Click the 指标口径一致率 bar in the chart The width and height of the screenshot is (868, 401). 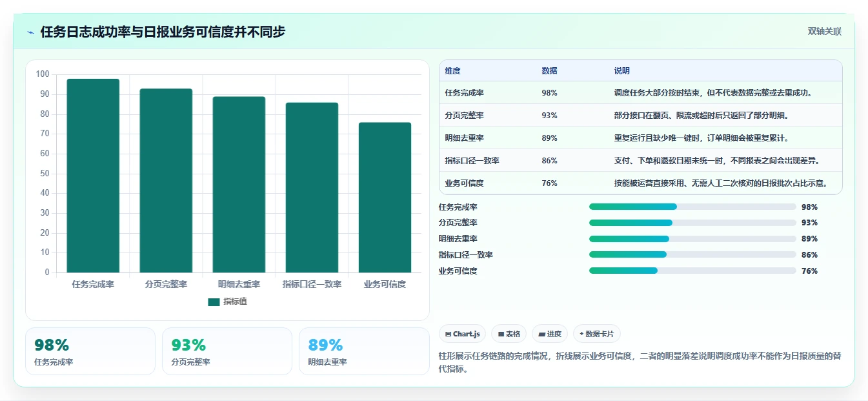(312, 187)
